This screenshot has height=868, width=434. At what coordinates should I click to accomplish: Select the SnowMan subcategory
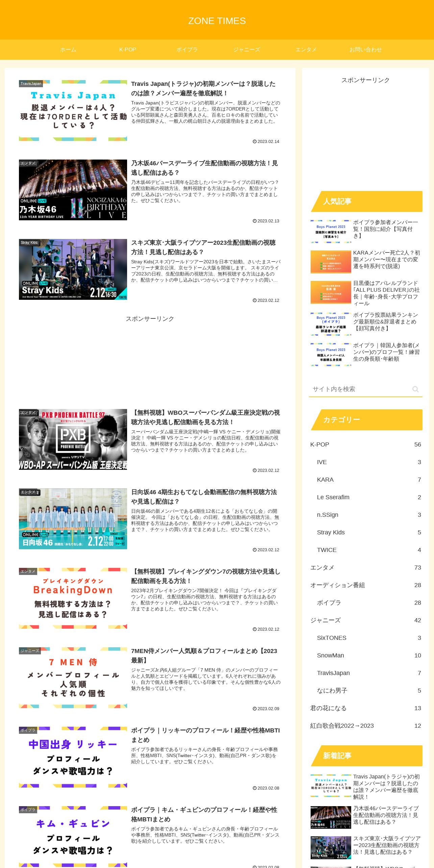pos(369,655)
